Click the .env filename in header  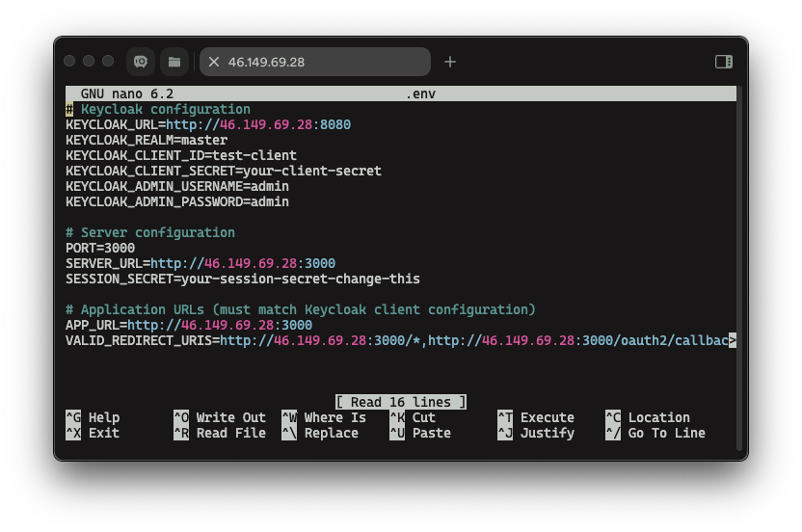tap(420, 93)
